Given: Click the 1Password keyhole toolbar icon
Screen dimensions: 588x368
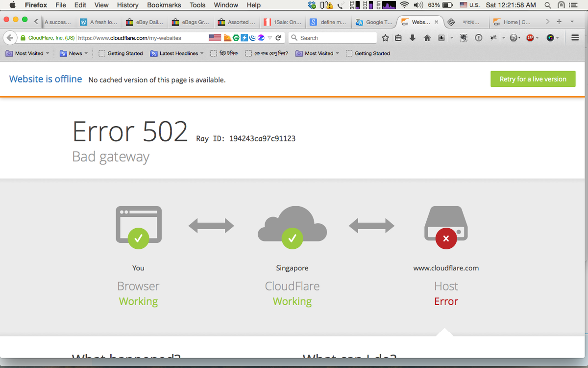Looking at the screenshot, I should [x=478, y=38].
